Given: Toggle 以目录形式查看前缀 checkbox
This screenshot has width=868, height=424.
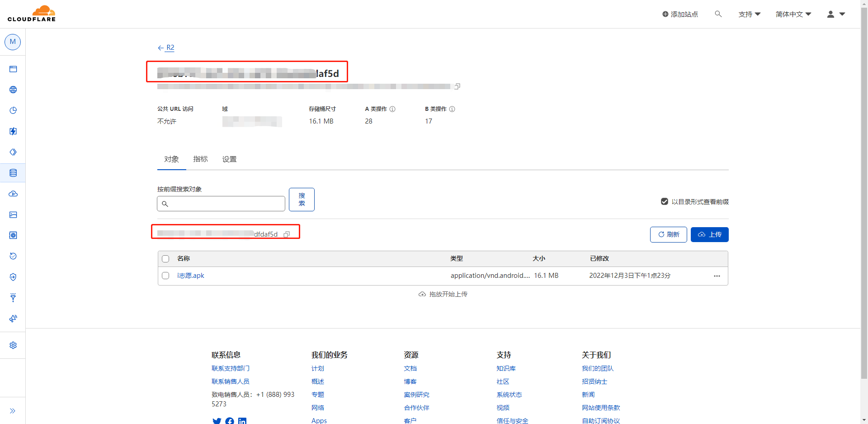Looking at the screenshot, I should 665,201.
